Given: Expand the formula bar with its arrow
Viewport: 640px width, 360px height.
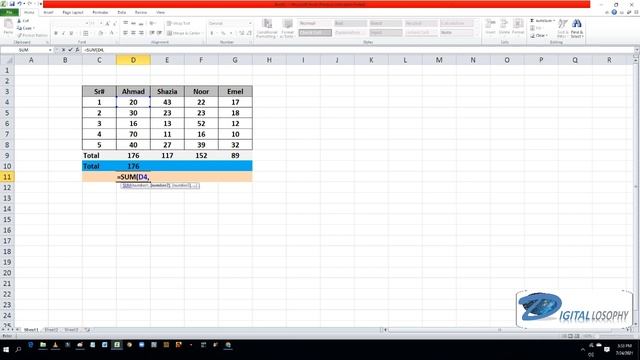Looking at the screenshot, I should (x=636, y=50).
